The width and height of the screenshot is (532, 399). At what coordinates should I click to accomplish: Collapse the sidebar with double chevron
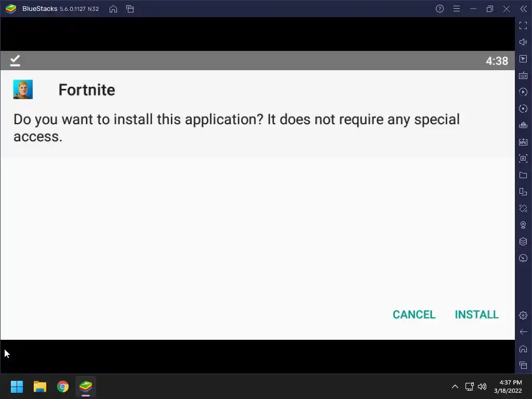pos(523,9)
